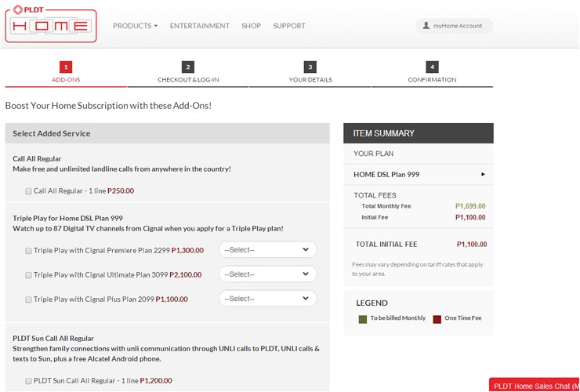The width and height of the screenshot is (580, 392).
Task: Enable Call All Regular 1 line checkbox
Action: [x=29, y=191]
